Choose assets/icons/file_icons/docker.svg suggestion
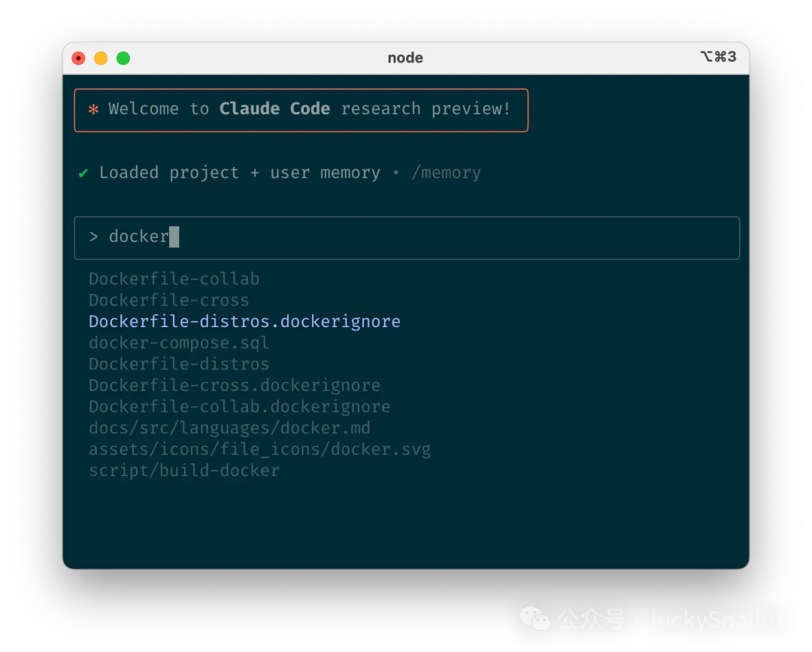The image size is (812, 652). pos(259,450)
